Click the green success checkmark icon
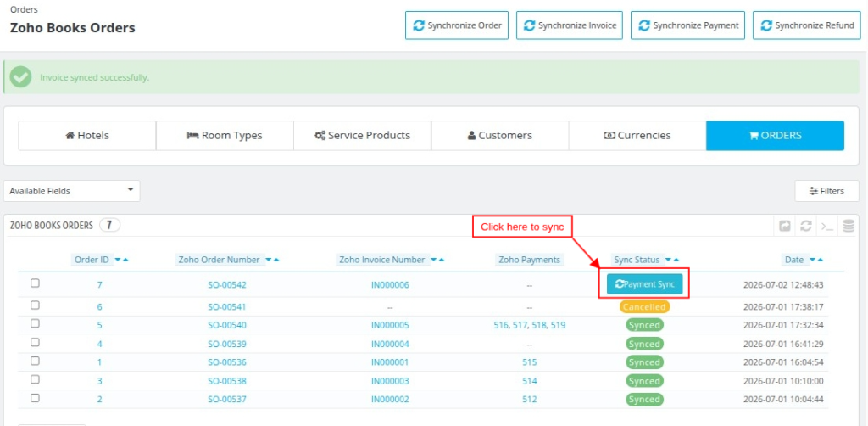This screenshot has height=426, width=868. click(21, 77)
